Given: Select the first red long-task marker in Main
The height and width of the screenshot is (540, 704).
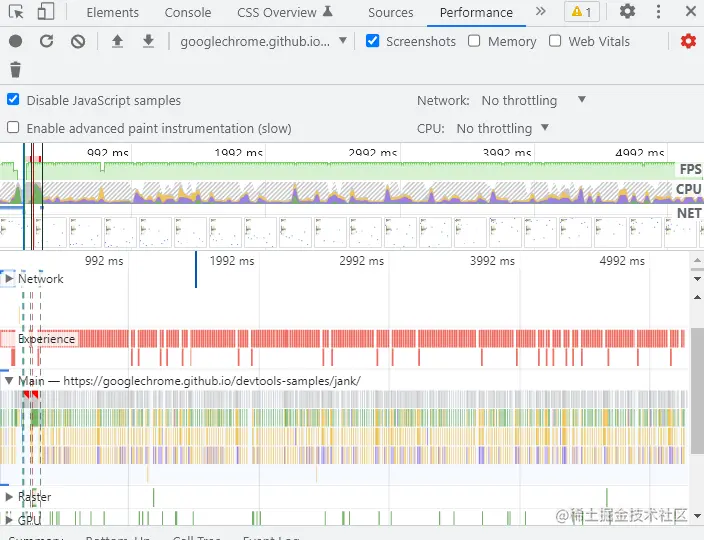Looking at the screenshot, I should tap(26, 394).
